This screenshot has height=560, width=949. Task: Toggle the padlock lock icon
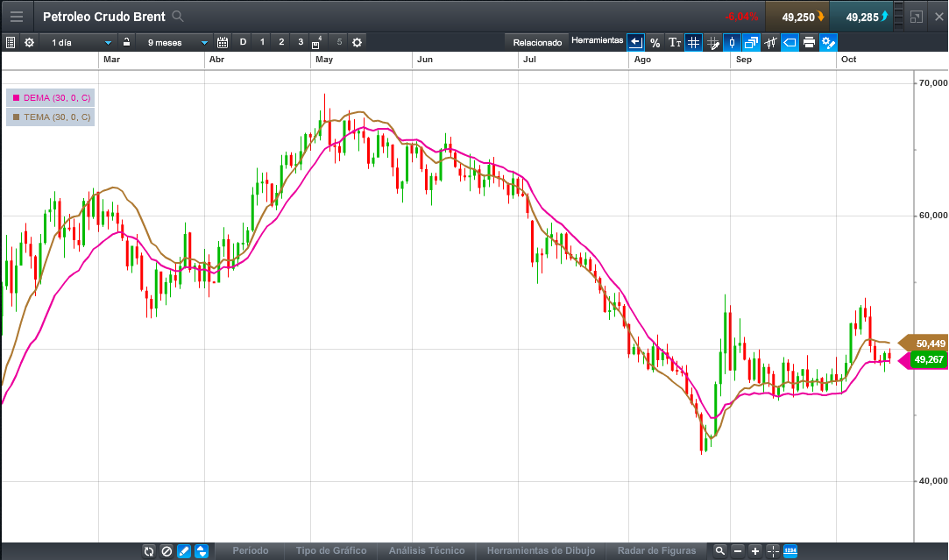click(x=126, y=42)
